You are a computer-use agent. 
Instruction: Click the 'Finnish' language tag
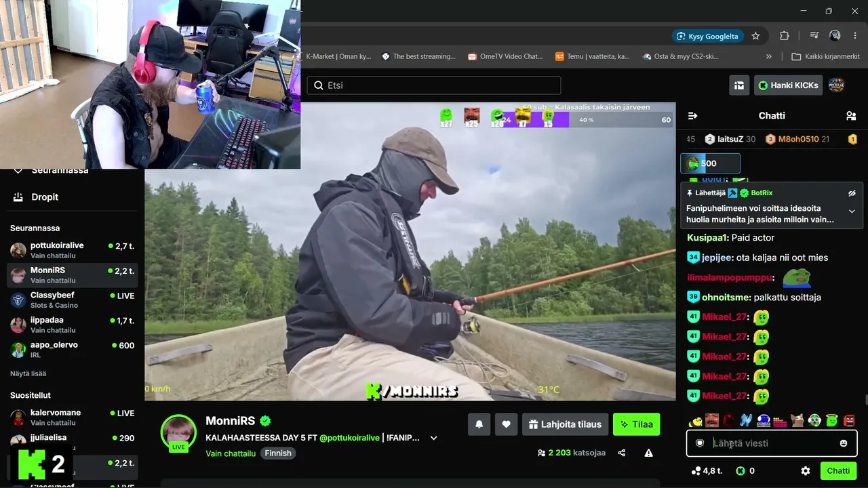tap(278, 453)
